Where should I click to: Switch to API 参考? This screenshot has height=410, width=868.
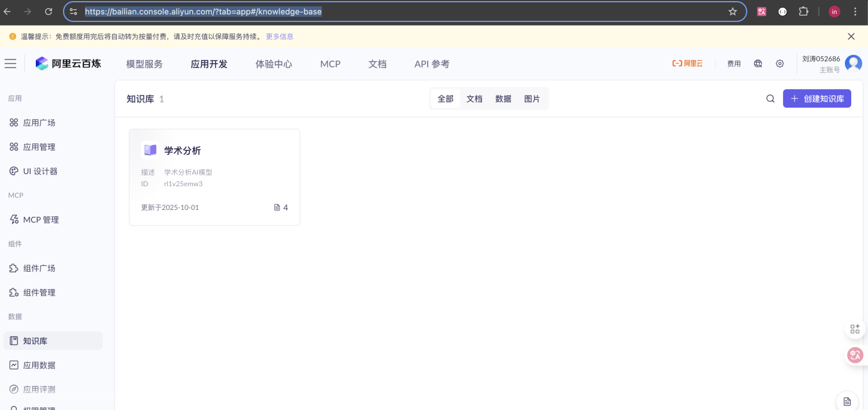[432, 64]
